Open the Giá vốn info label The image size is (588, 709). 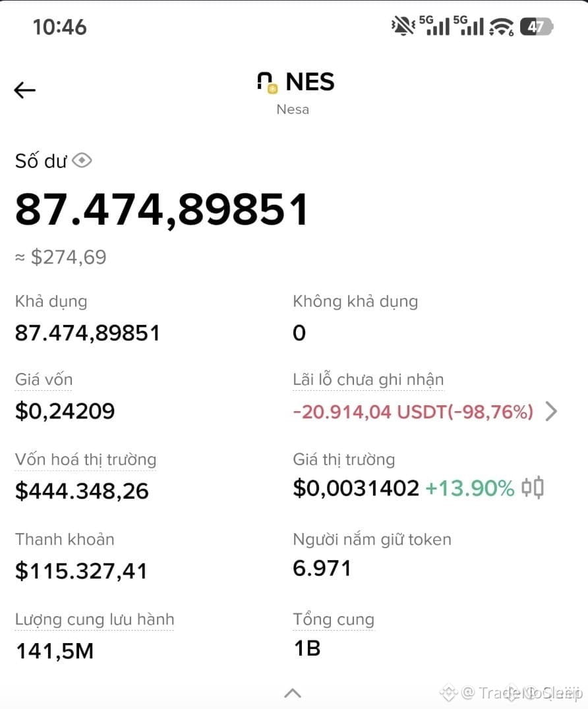point(44,380)
